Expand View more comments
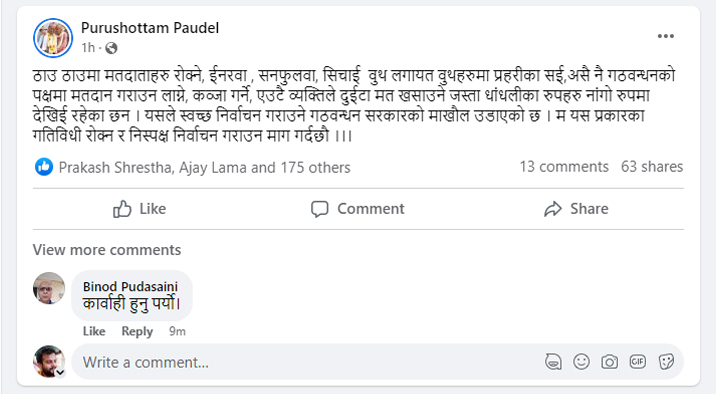 [x=107, y=250]
